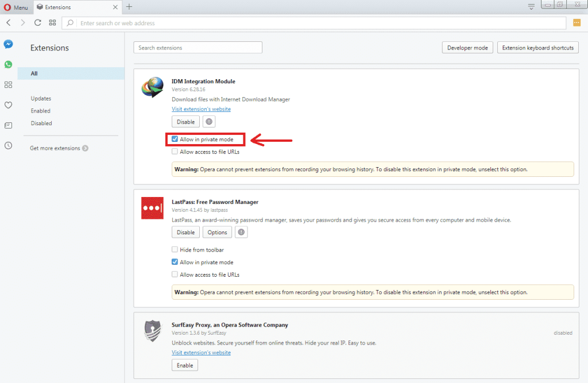588x383 pixels.
Task: Open History clock icon in sidebar
Action: (x=8, y=145)
